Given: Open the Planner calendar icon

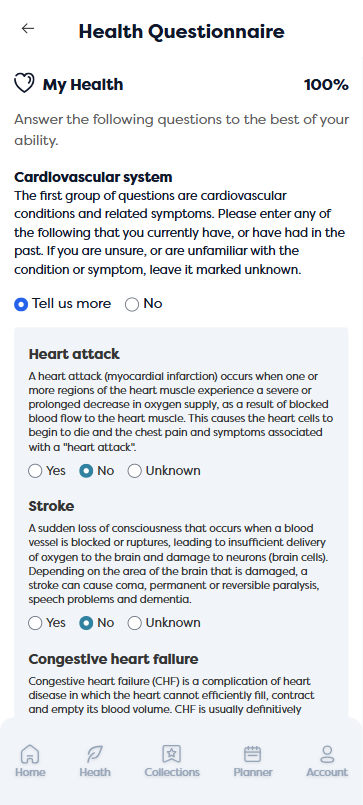Looking at the screenshot, I should 253,754.
